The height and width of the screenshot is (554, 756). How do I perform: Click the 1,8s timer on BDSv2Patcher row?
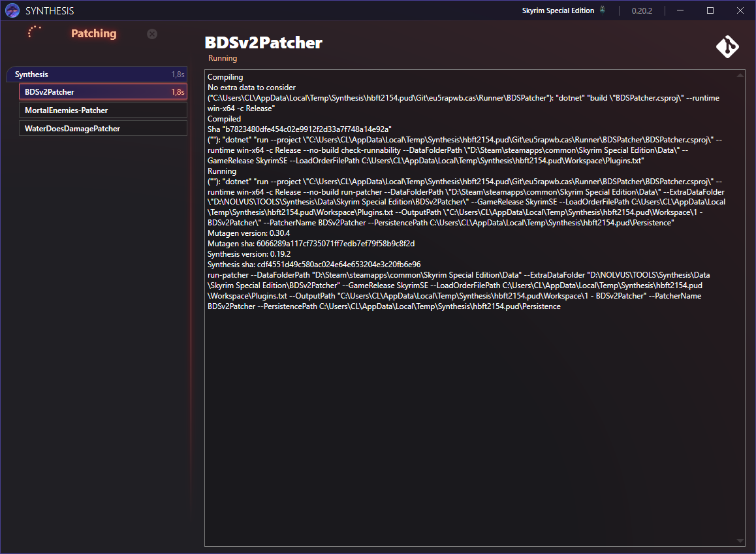click(x=178, y=91)
